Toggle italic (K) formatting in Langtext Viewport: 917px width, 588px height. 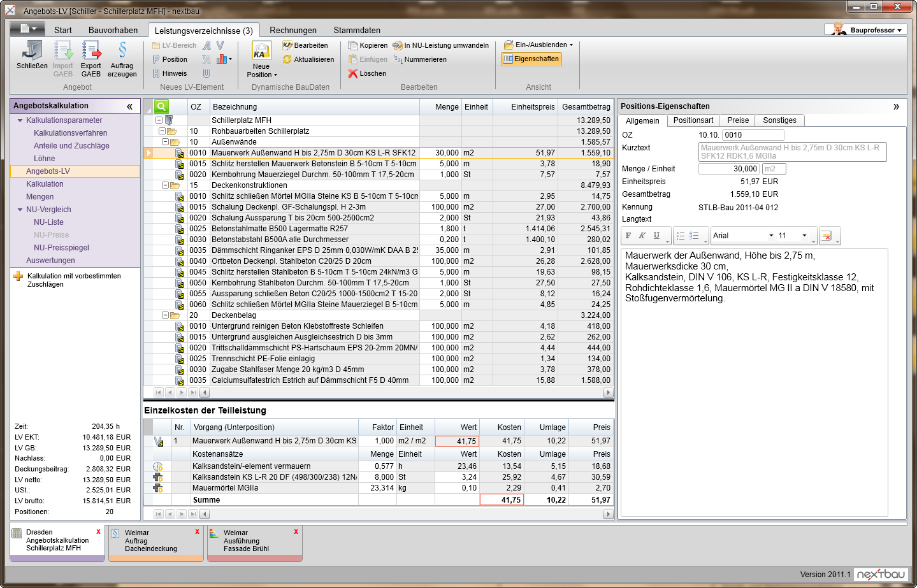[x=642, y=236]
